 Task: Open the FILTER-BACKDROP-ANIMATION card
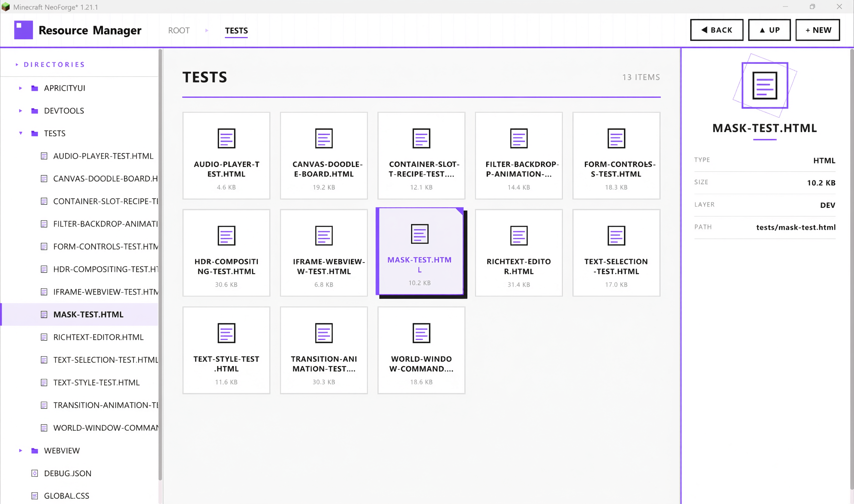click(519, 156)
